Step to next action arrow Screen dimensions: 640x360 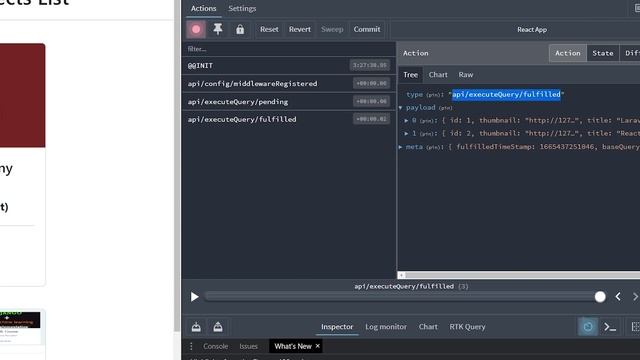(635, 297)
